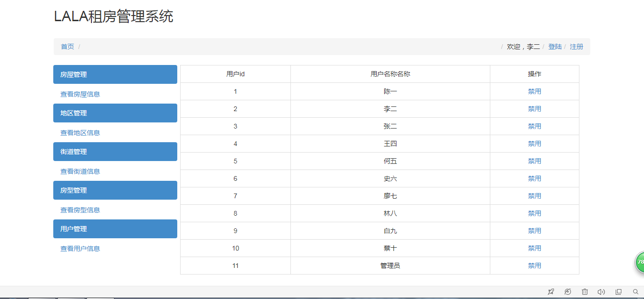
Task: Disable user 陈一 with 禁用
Action: click(535, 91)
